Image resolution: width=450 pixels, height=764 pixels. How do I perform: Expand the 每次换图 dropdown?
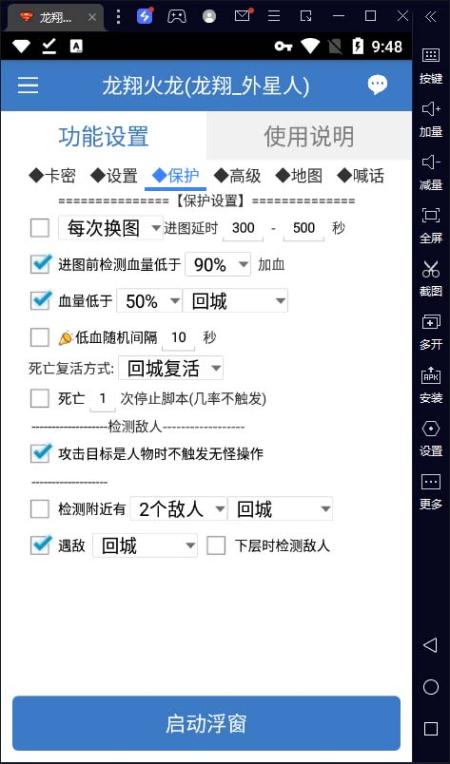111,228
